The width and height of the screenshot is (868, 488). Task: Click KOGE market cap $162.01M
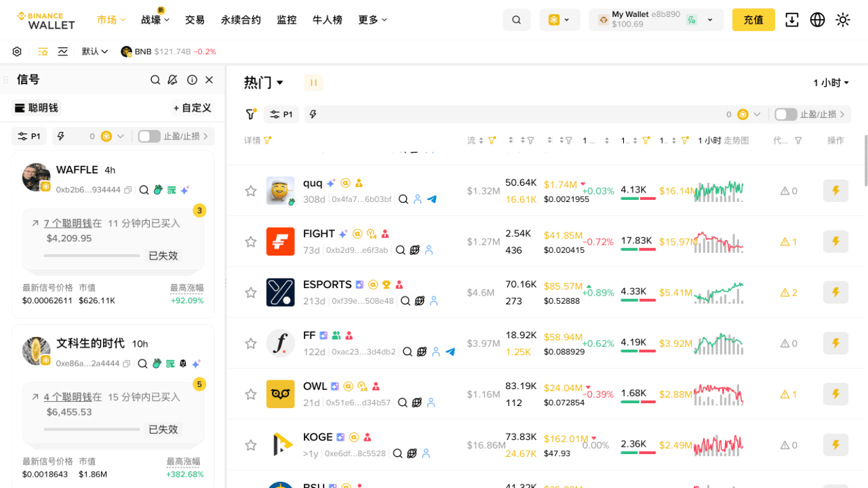pyautogui.click(x=566, y=439)
